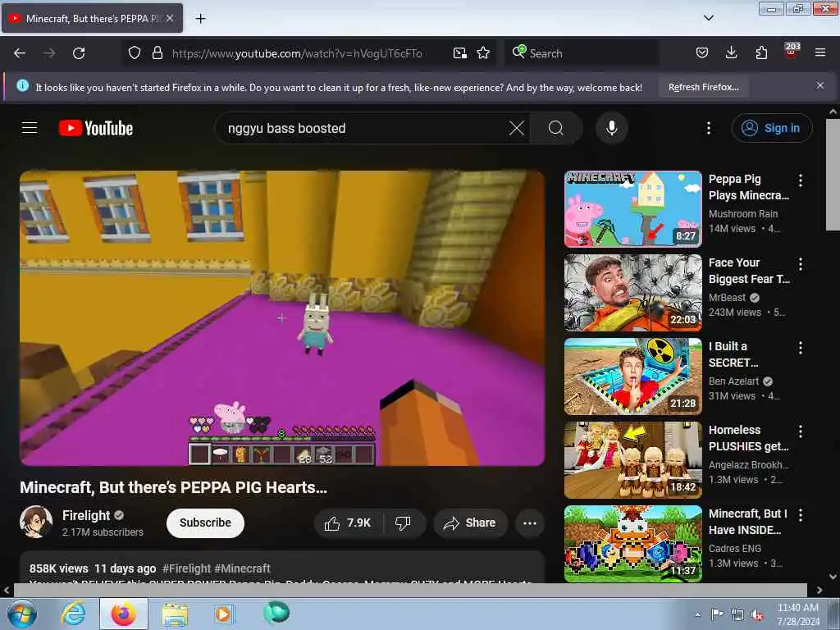Click Refresh Firefox button
Viewport: 840px width, 630px height.
tap(703, 87)
